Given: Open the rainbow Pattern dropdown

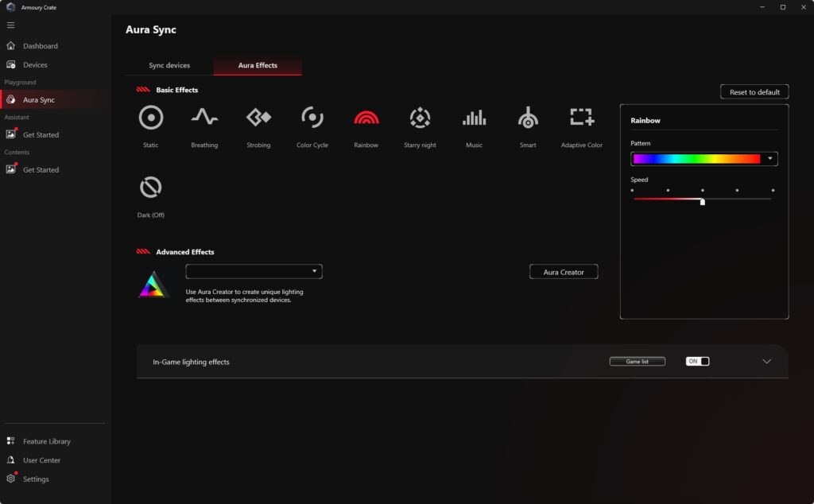Looking at the screenshot, I should tap(769, 159).
